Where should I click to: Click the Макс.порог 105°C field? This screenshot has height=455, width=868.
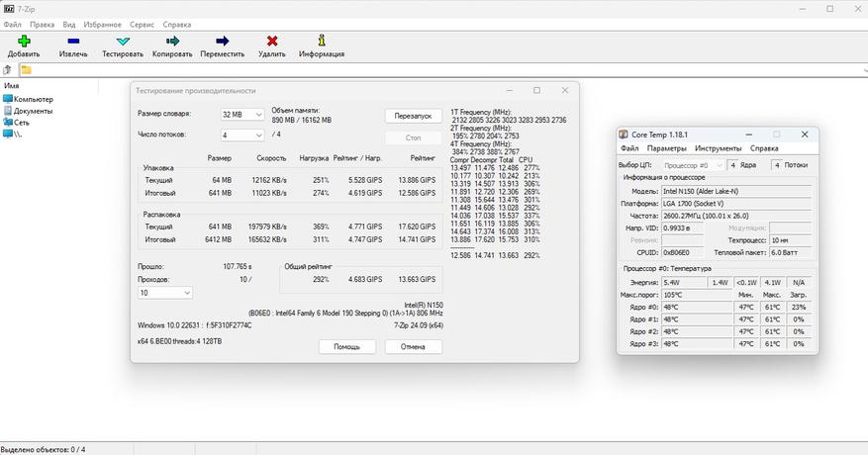697,295
